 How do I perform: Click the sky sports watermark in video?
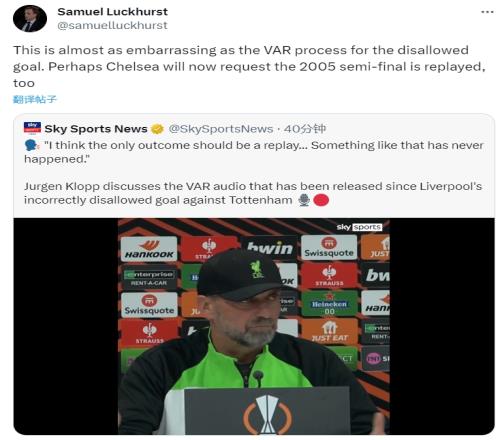click(x=359, y=227)
